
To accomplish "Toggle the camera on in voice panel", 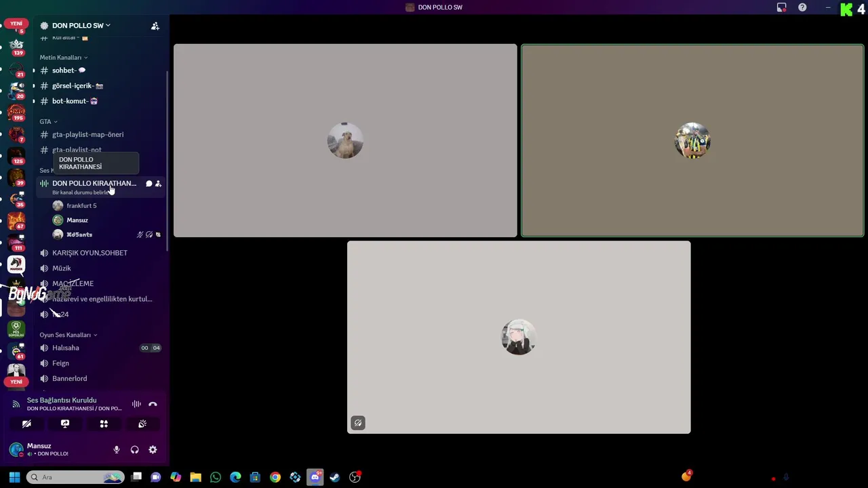I will pyautogui.click(x=26, y=424).
